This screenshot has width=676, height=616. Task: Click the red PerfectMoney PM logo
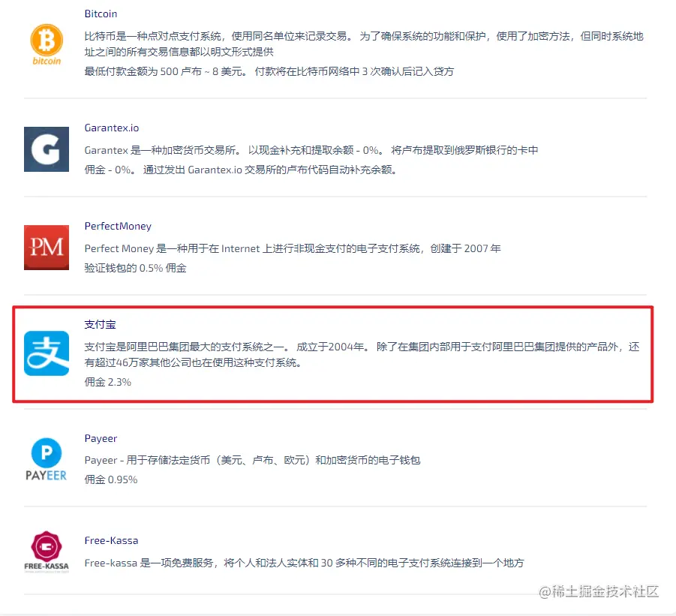[x=47, y=248]
